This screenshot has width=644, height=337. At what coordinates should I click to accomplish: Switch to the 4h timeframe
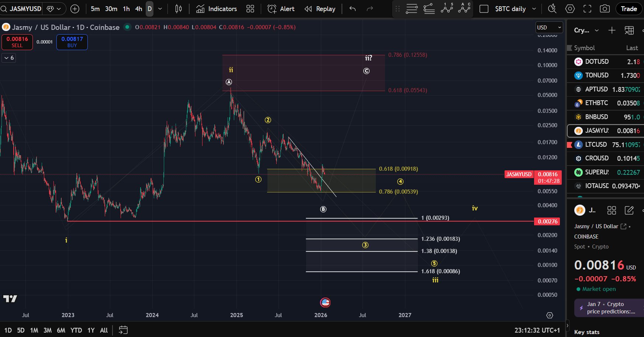coord(138,9)
